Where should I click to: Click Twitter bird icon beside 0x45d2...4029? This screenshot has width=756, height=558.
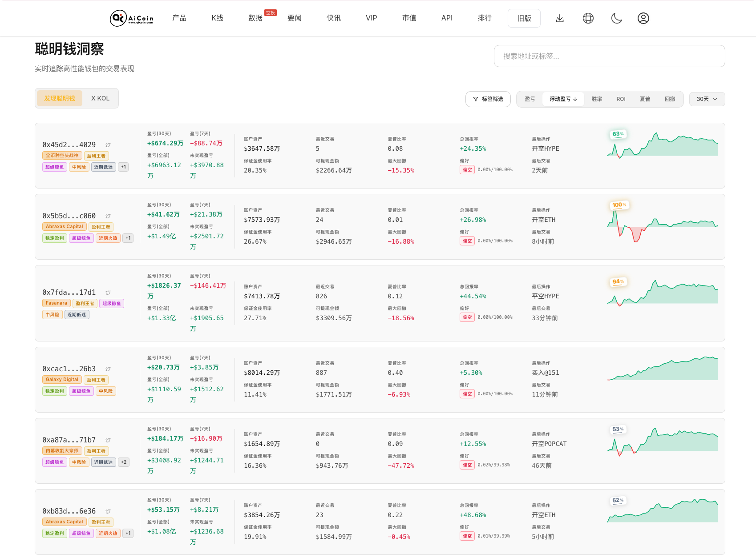click(108, 145)
